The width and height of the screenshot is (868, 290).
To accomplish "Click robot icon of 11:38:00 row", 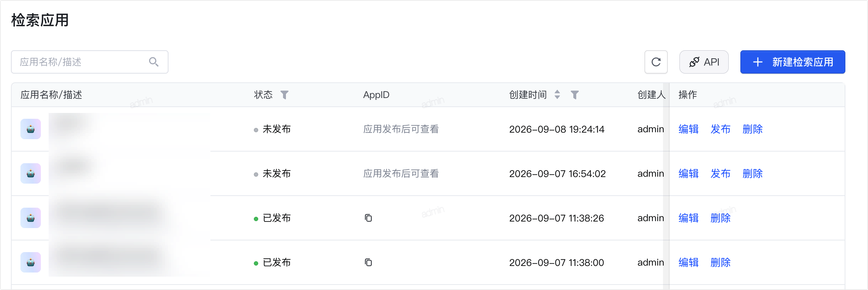I will point(31,262).
